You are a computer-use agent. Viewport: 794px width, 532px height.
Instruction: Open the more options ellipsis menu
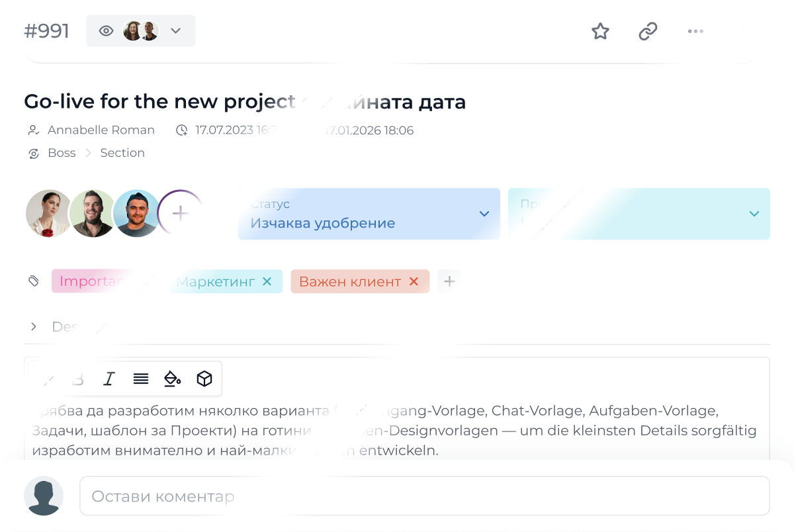coord(695,31)
